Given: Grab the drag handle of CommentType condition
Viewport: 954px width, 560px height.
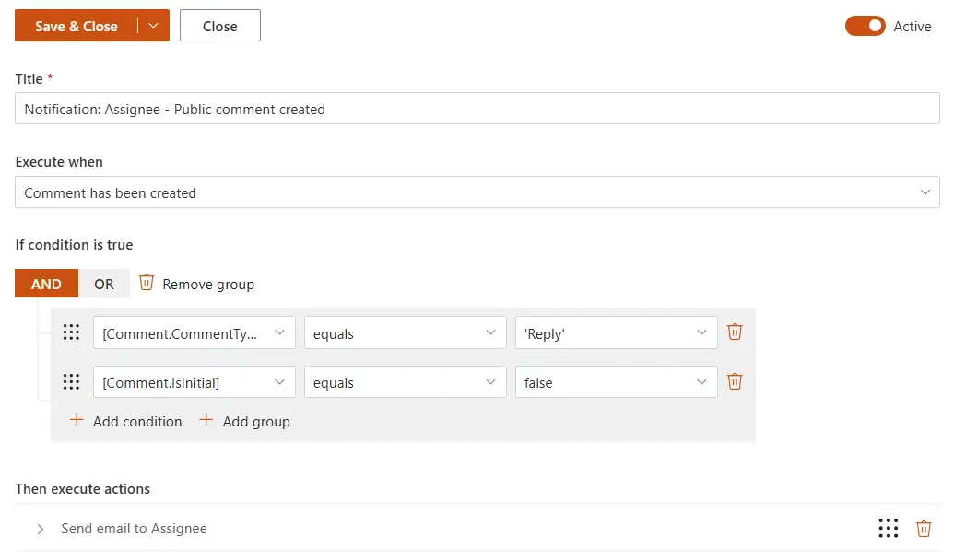Looking at the screenshot, I should point(71,332).
